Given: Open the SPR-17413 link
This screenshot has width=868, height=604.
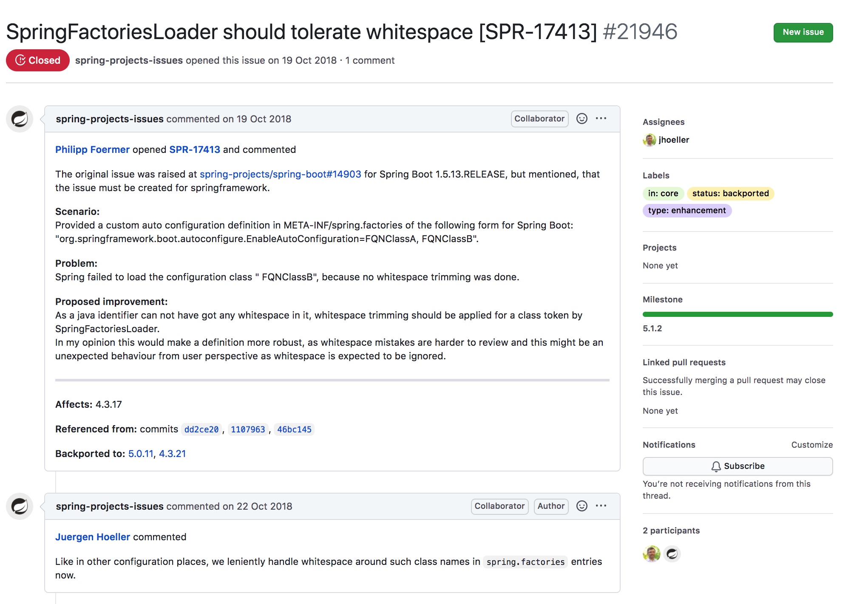Looking at the screenshot, I should pyautogui.click(x=195, y=150).
